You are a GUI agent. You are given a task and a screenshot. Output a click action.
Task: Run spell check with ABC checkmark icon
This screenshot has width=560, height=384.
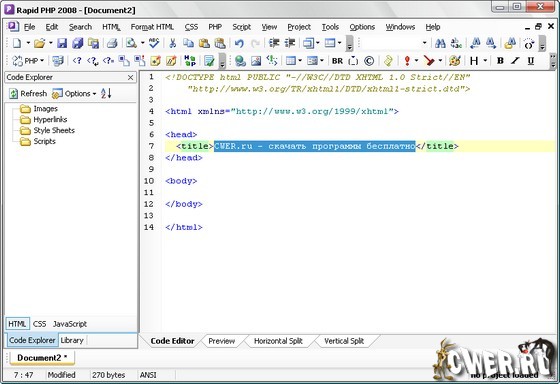tap(154, 43)
